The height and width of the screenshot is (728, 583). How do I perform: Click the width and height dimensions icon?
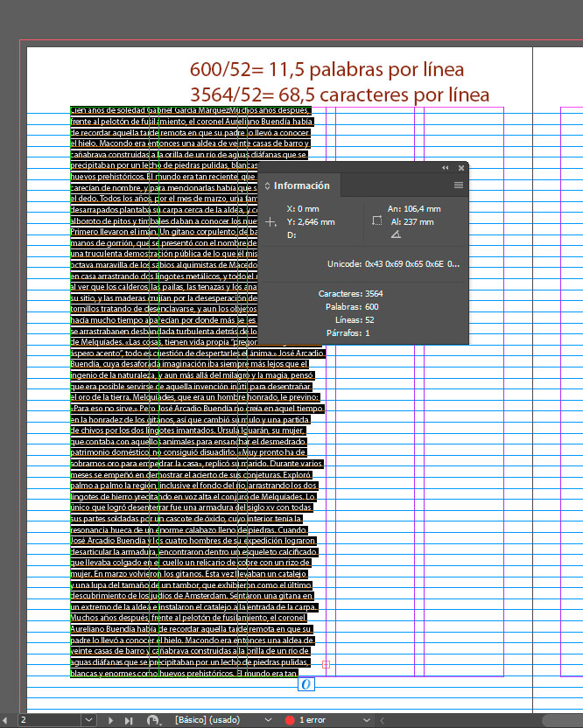[x=376, y=221]
